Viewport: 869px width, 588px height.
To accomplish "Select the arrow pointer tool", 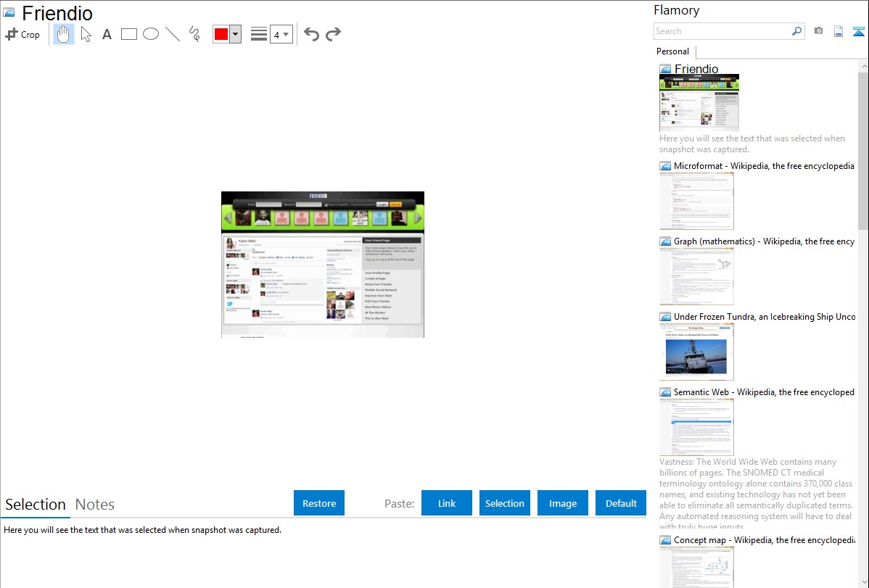I will click(x=86, y=34).
